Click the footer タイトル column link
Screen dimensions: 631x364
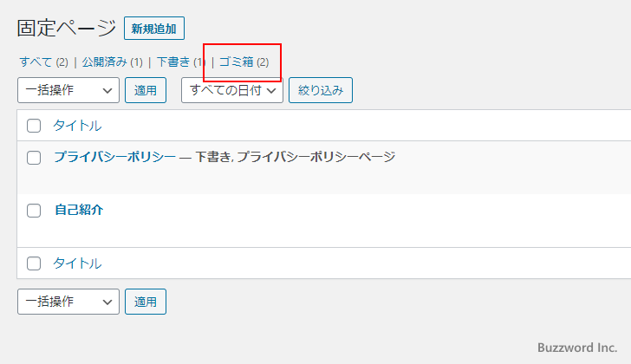(77, 263)
